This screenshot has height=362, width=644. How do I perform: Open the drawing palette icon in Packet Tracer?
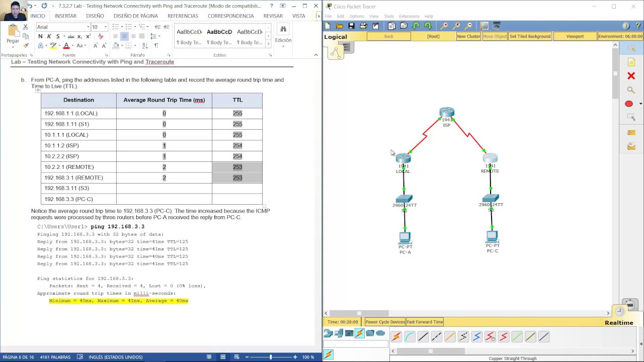pos(484,26)
